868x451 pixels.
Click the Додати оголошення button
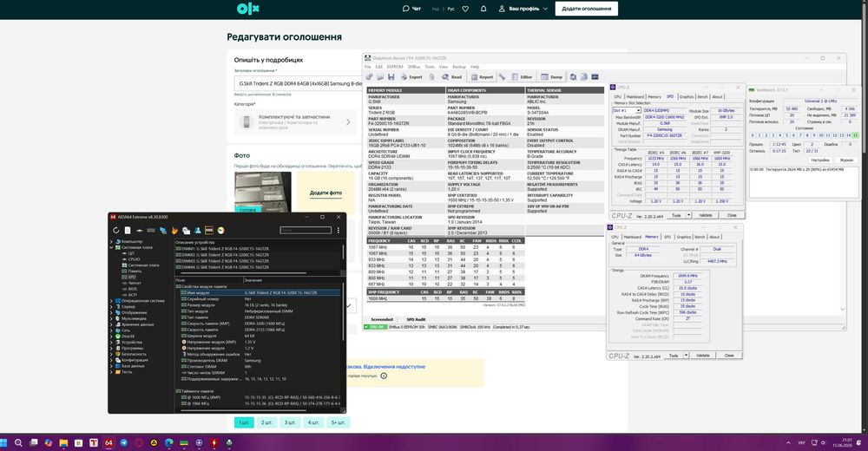[x=586, y=9]
